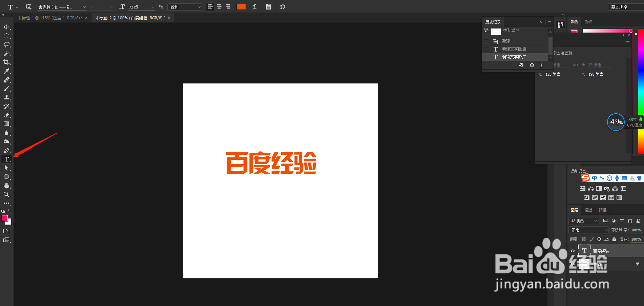Click the pink color slider handle

click(x=631, y=31)
